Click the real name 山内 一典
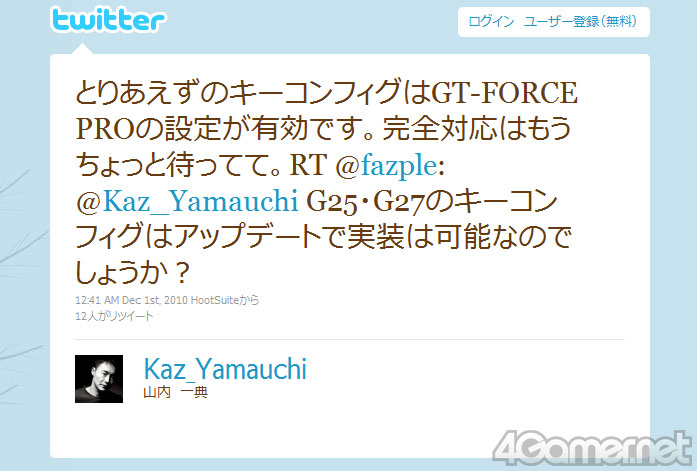The image size is (697, 471). coord(175,393)
